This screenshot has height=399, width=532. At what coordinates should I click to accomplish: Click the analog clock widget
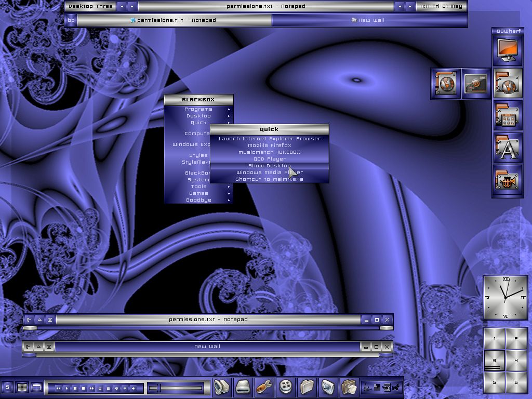click(505, 298)
